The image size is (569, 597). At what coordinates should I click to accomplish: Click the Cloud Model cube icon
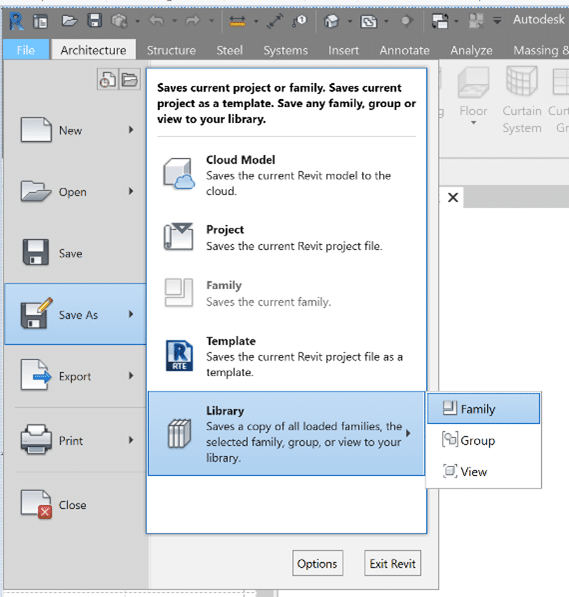[179, 174]
